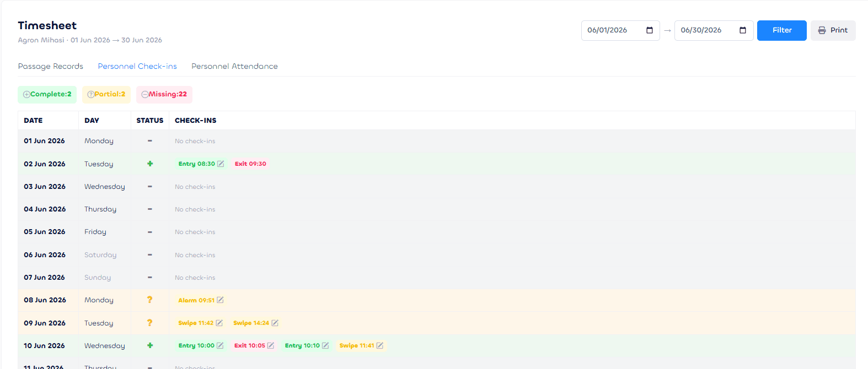Click the Timesheet heading
The image size is (868, 369).
click(x=47, y=25)
